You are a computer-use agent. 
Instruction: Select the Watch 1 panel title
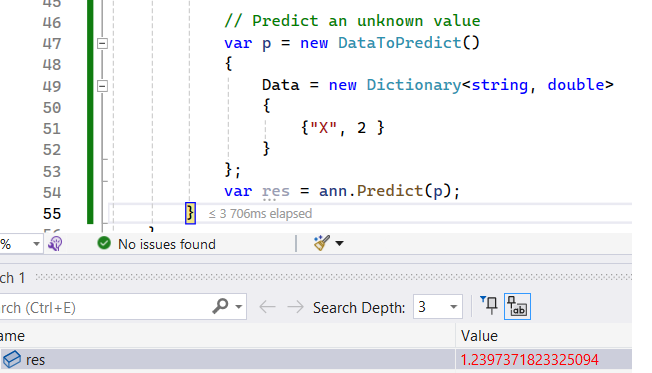pyautogui.click(x=12, y=277)
